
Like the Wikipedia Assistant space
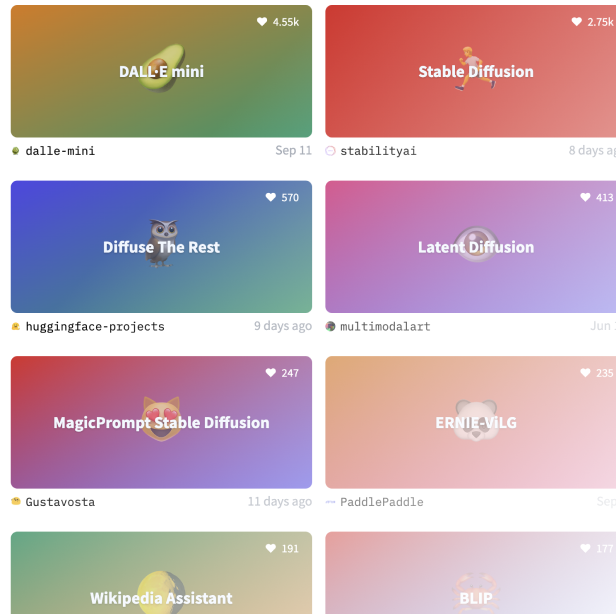click(x=271, y=548)
